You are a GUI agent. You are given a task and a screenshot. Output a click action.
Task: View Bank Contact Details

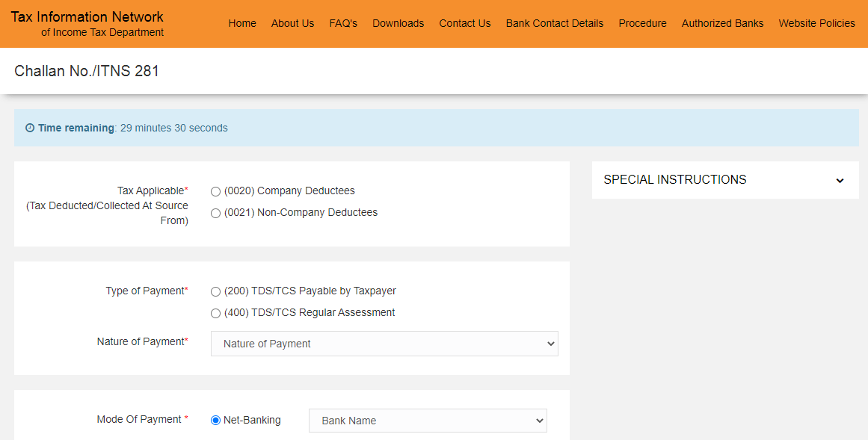(x=554, y=23)
